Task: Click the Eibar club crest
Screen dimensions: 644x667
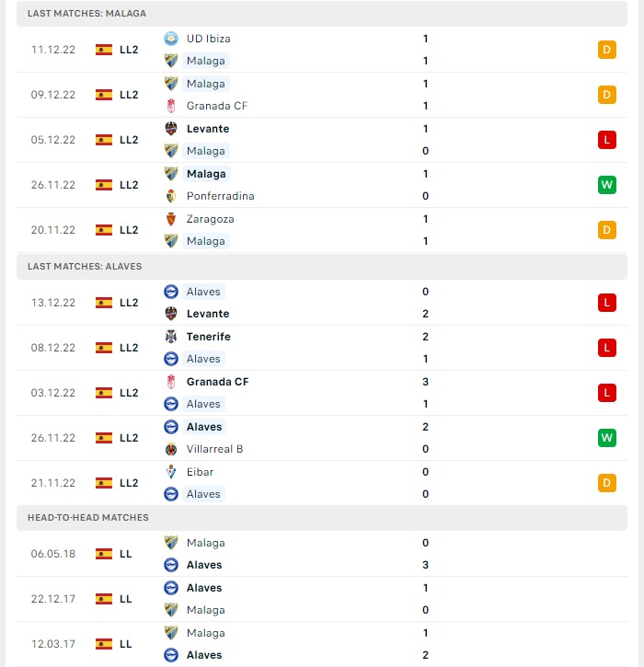Action: tap(171, 472)
